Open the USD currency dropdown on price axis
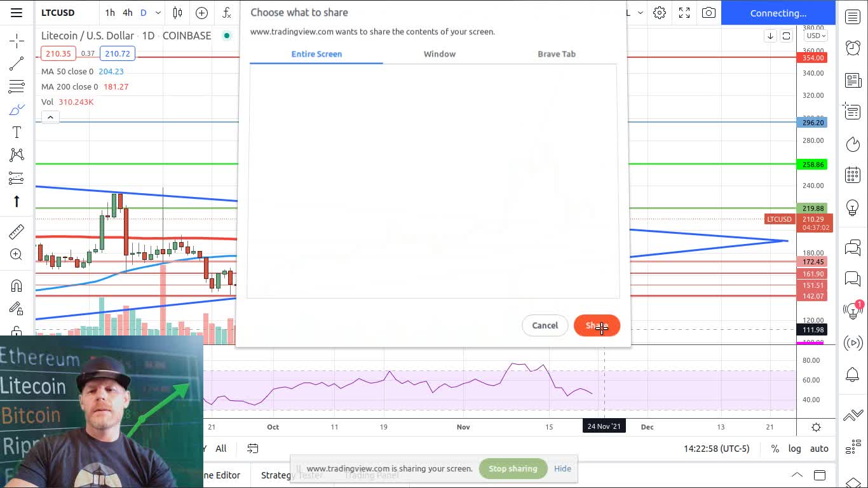Viewport: 868px width, 488px height. coord(815,36)
